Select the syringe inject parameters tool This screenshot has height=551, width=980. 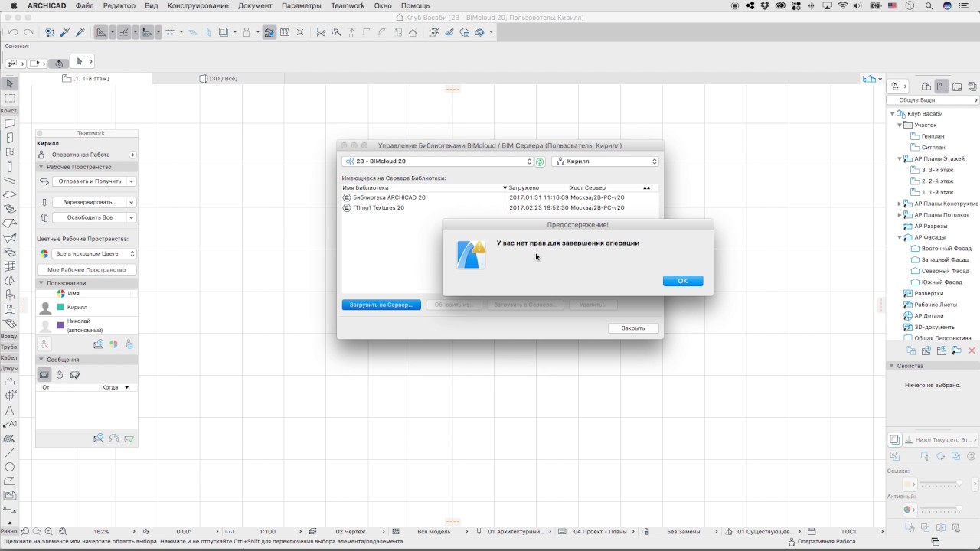coord(80,32)
